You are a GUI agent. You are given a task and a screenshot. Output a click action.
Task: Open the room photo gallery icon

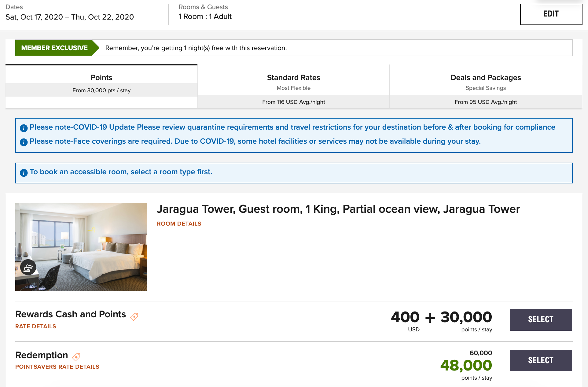coord(28,268)
